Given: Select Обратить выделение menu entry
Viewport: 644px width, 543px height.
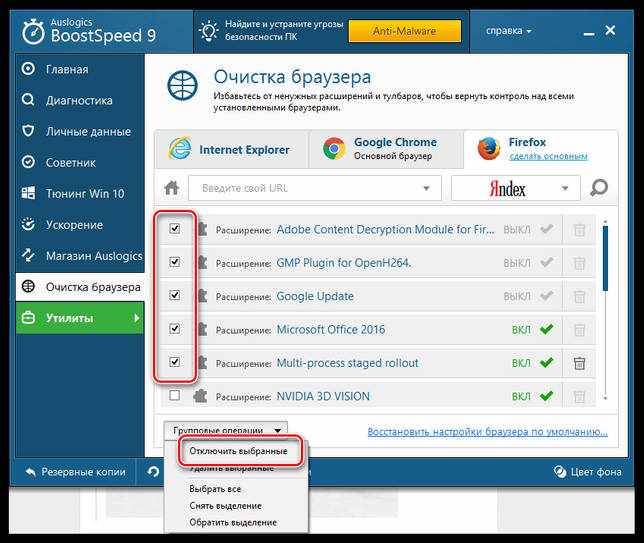Looking at the screenshot, I should (x=233, y=522).
